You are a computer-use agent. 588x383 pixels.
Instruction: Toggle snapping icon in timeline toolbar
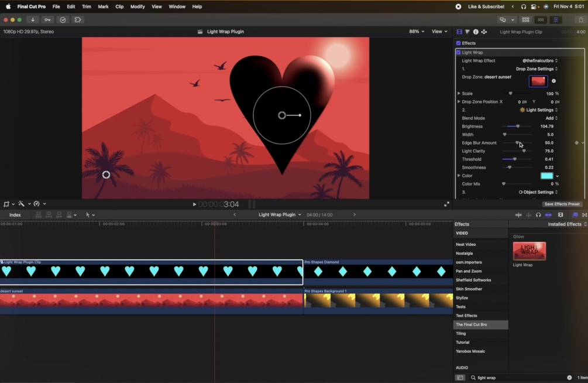coord(548,215)
